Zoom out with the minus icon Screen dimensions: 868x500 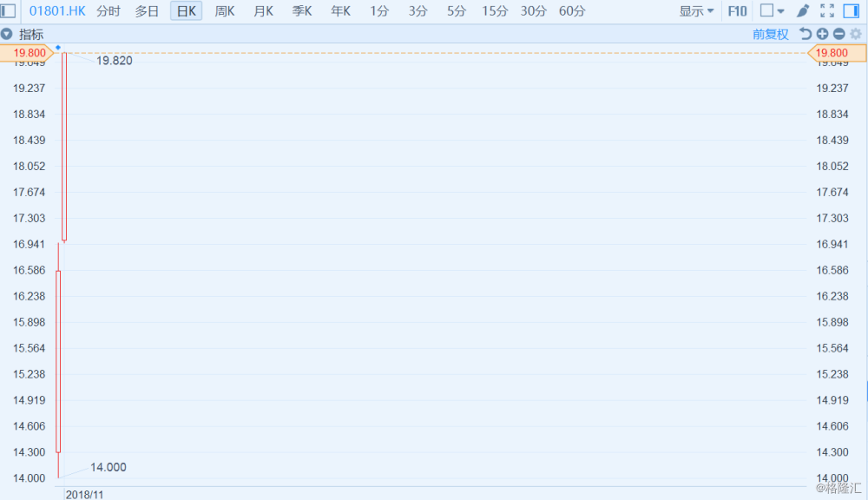839,35
